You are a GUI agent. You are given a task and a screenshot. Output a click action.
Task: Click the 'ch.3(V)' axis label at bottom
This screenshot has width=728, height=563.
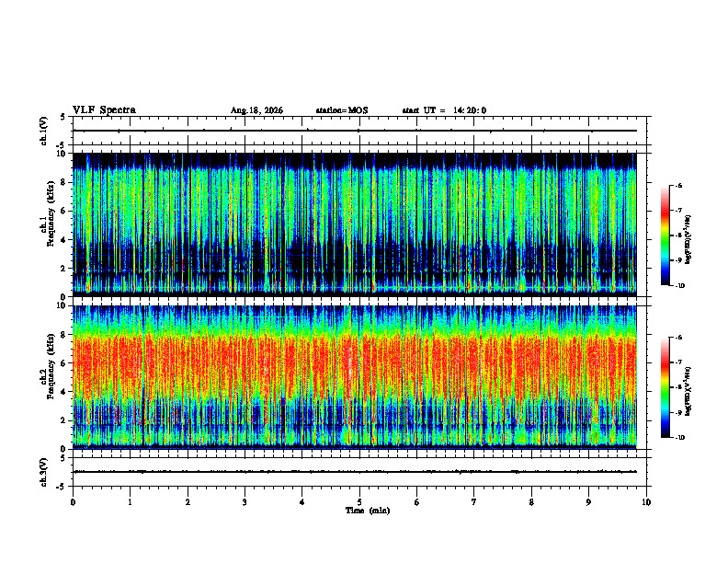point(44,472)
